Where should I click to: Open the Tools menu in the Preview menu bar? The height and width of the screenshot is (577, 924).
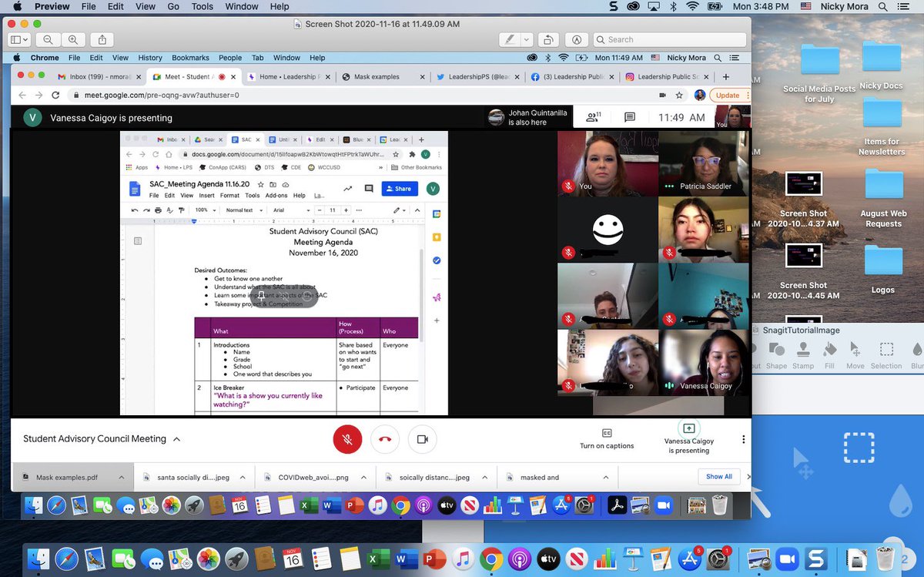coord(203,7)
